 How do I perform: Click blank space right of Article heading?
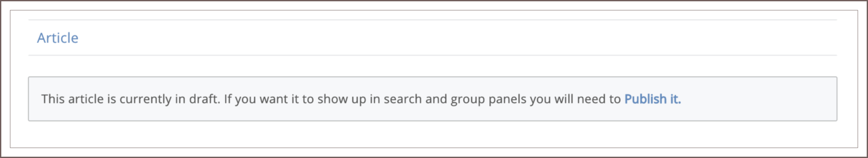coord(456,38)
